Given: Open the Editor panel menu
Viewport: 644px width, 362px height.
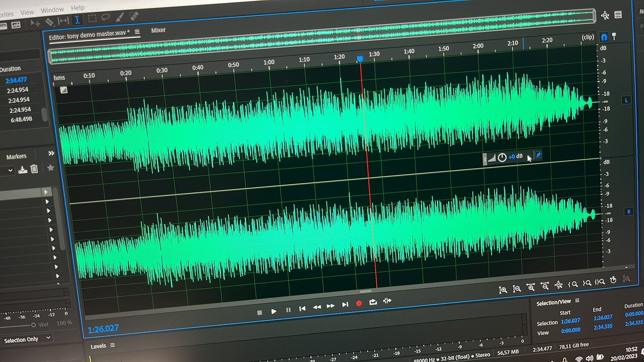Looking at the screenshot, I should [x=137, y=32].
